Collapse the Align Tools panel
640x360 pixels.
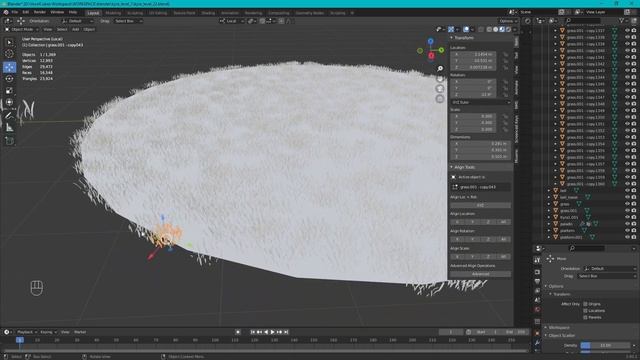pyautogui.click(x=452, y=167)
